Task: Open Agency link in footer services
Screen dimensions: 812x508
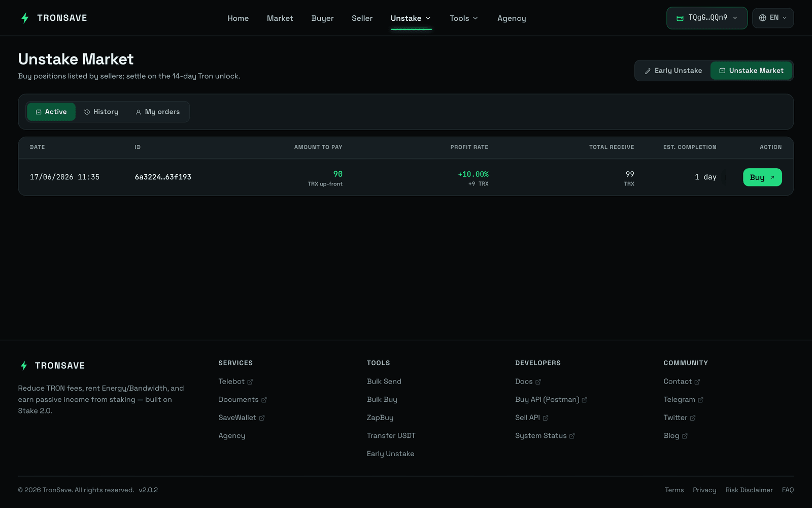Action: pos(232,436)
